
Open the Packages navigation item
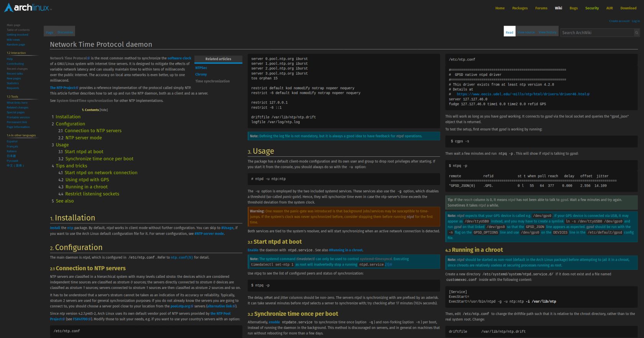tap(520, 8)
